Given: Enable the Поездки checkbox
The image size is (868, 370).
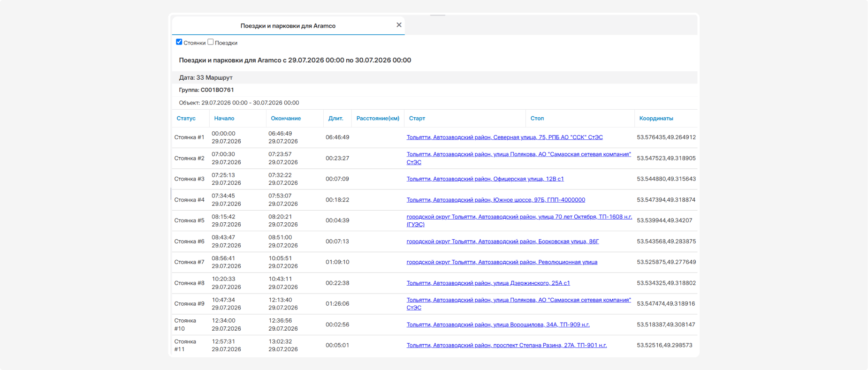Looking at the screenshot, I should click(211, 42).
